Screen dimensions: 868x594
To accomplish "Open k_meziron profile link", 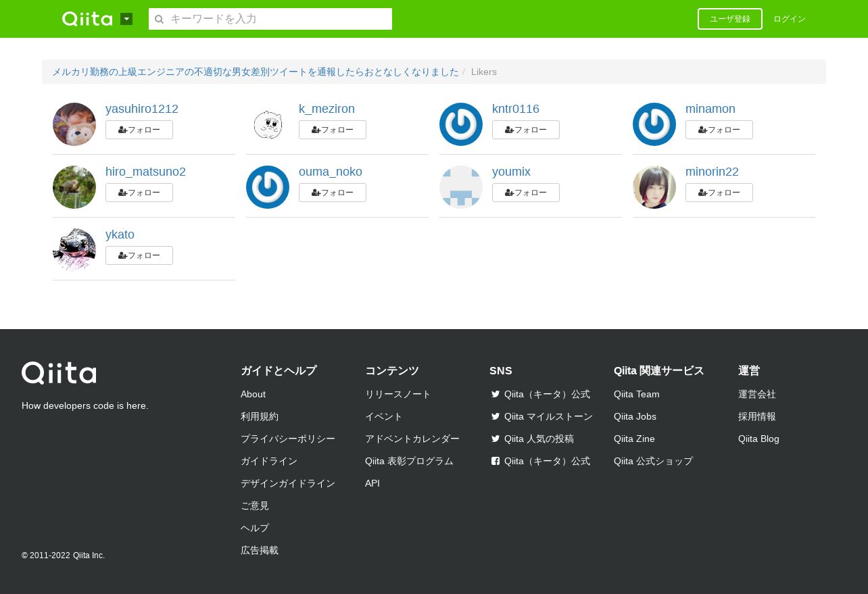I will pyautogui.click(x=327, y=109).
